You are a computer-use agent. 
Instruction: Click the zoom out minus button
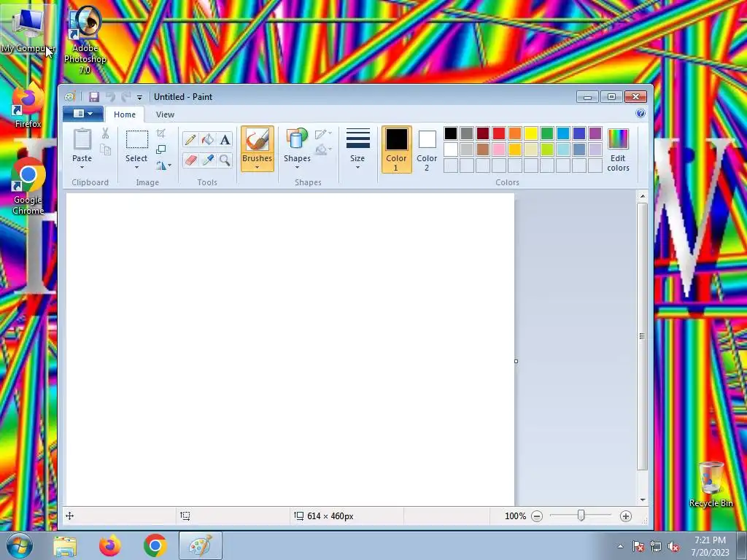(537, 516)
